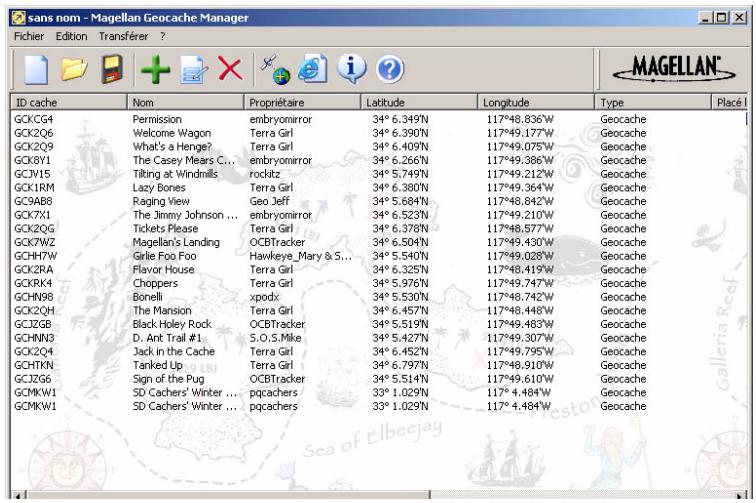The height and width of the screenshot is (503, 756).
Task: Click the name 'Sign of the Pug'
Action: [x=169, y=379]
